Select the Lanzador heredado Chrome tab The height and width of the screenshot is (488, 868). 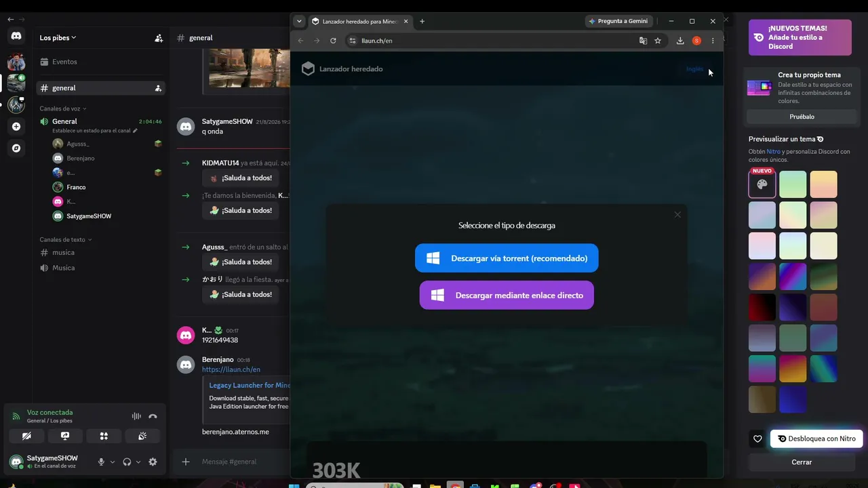(359, 21)
